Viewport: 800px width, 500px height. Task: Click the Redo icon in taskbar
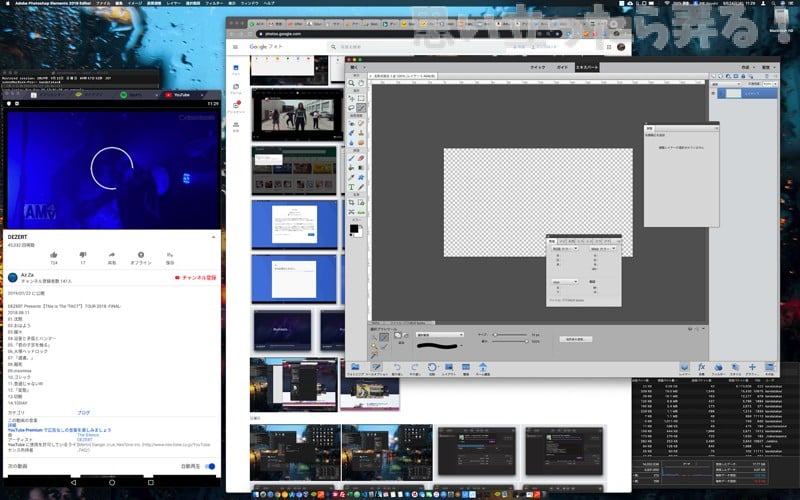click(x=414, y=369)
